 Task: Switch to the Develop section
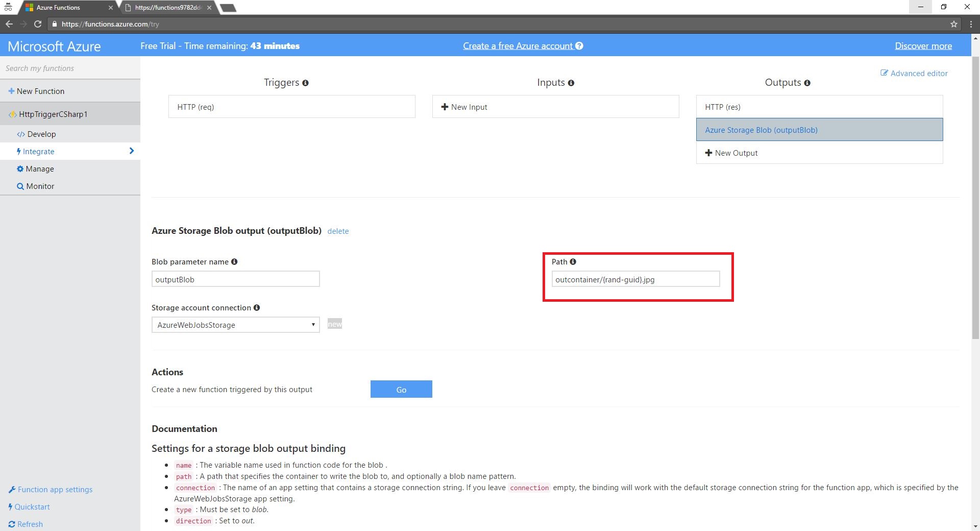(x=41, y=134)
